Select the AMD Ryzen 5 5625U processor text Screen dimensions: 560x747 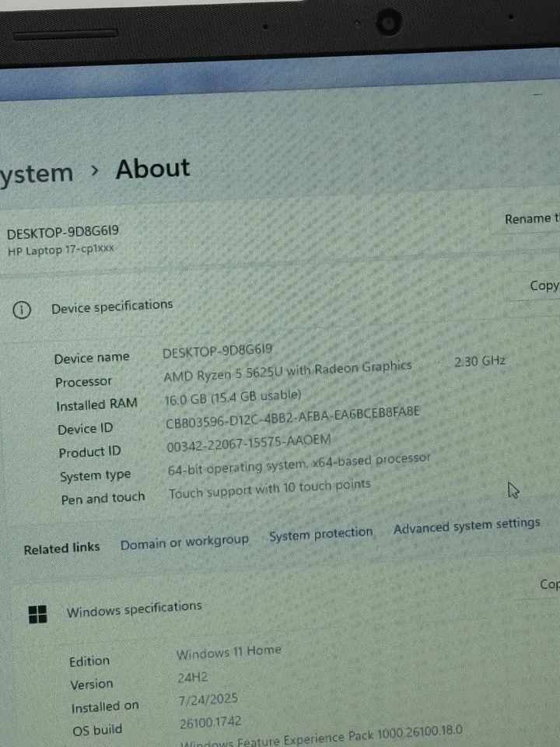[288, 372]
